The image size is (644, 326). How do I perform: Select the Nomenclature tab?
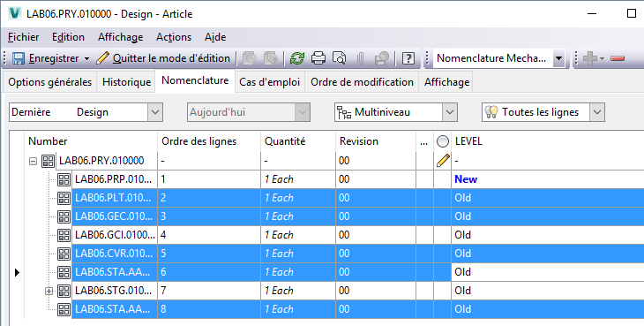point(195,80)
